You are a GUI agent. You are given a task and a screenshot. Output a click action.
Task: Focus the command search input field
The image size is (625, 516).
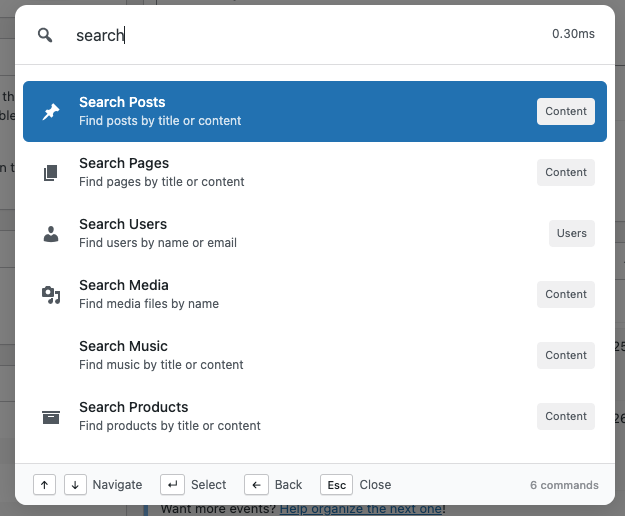point(307,35)
